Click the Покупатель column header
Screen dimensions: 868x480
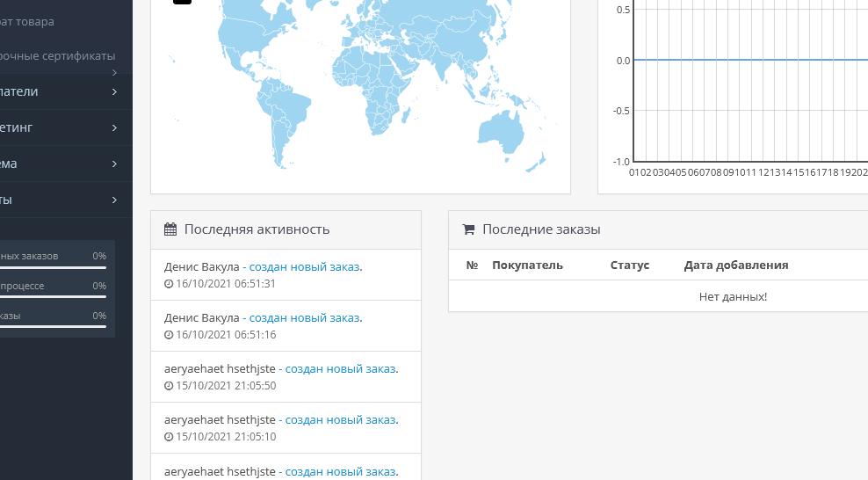(527, 265)
